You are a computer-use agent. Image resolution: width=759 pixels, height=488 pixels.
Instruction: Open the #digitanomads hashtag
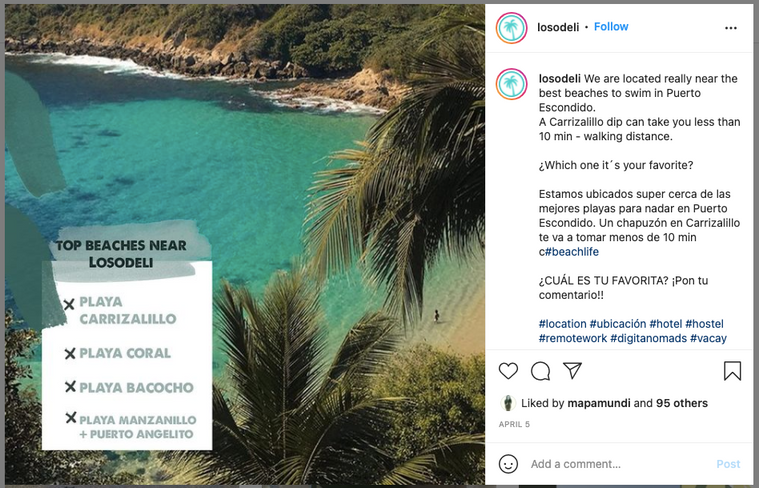point(651,339)
